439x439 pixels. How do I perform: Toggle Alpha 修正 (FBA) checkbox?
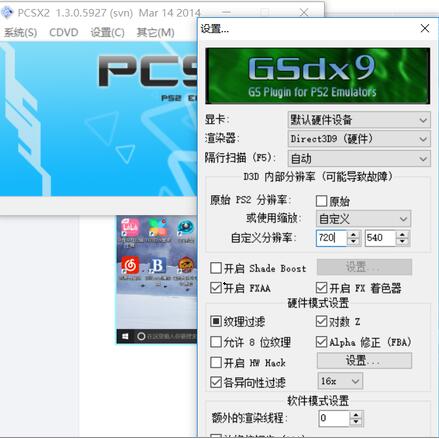click(321, 342)
